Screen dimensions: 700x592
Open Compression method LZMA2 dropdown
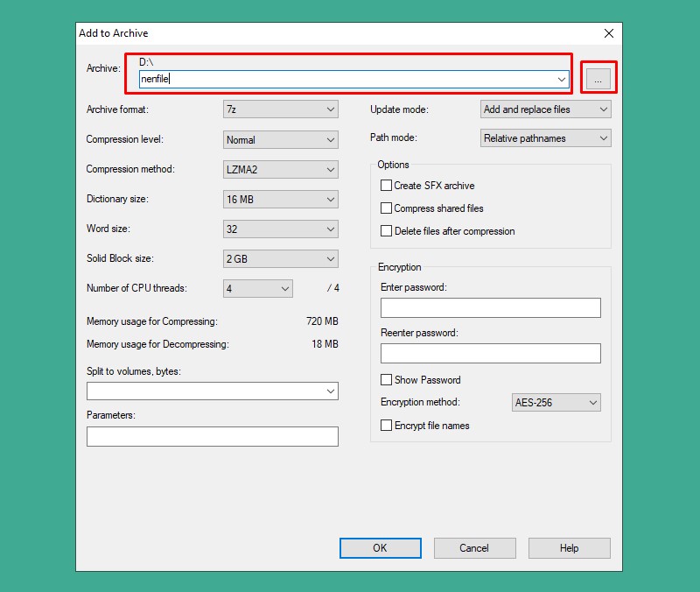pyautogui.click(x=281, y=169)
